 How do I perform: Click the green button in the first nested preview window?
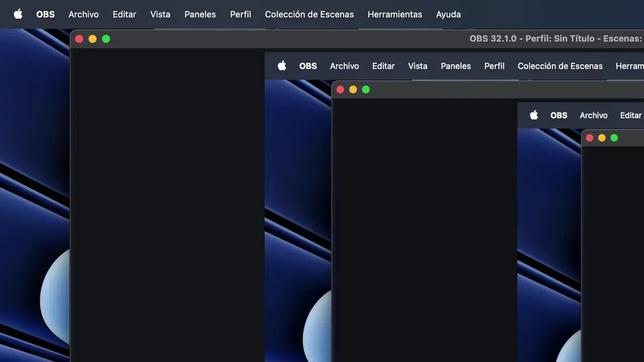366,89
